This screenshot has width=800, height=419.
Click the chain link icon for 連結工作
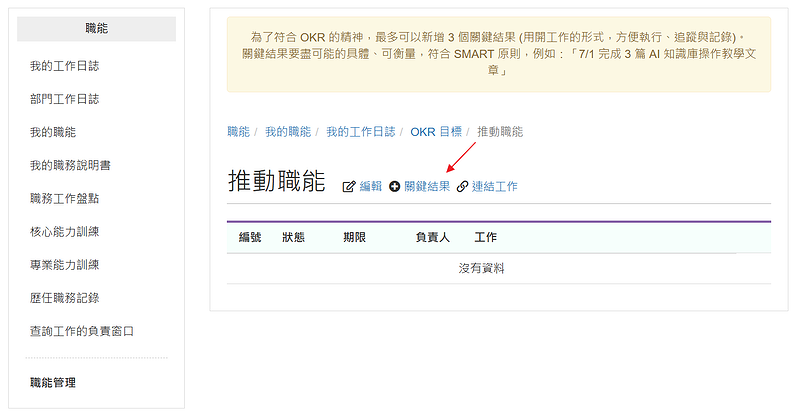[462, 187]
